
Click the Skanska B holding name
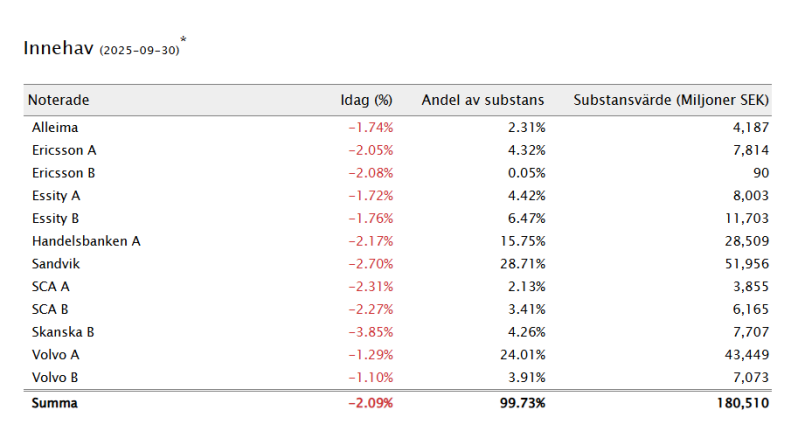62,332
